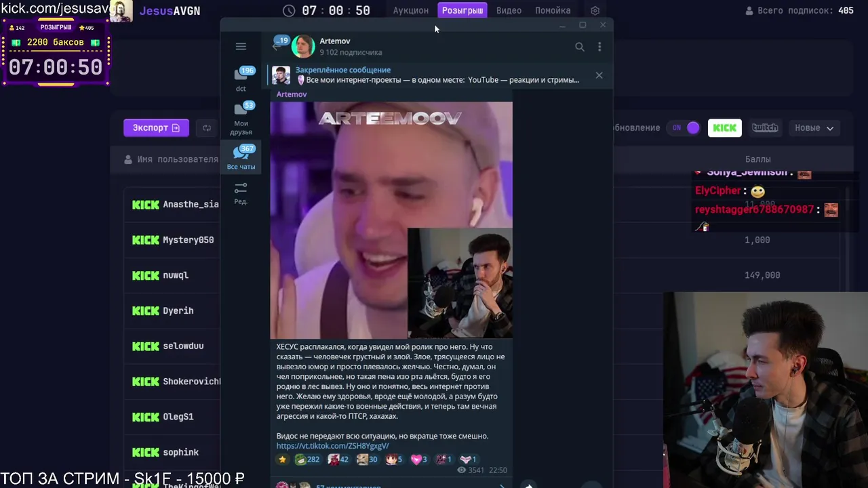
Task: Go back using the arrow with 19 badge
Action: (280, 44)
